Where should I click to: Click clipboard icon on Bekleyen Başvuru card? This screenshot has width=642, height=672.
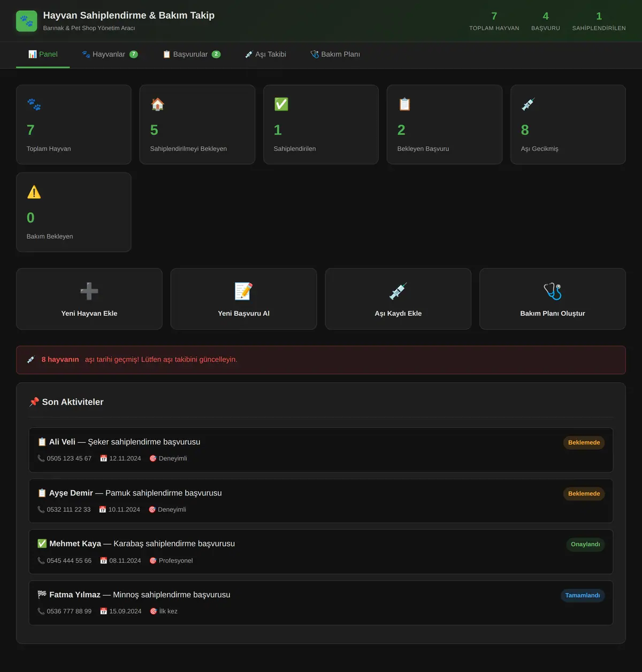[404, 104]
